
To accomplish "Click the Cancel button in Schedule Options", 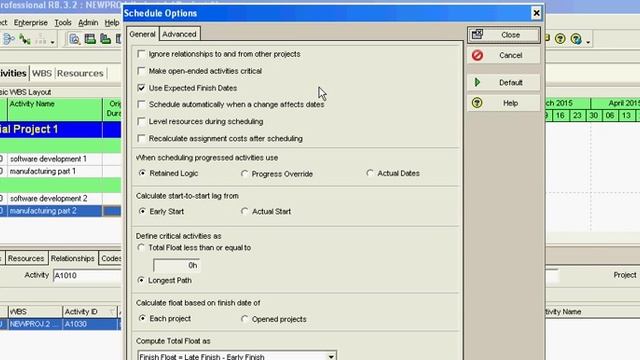I will point(504,56).
